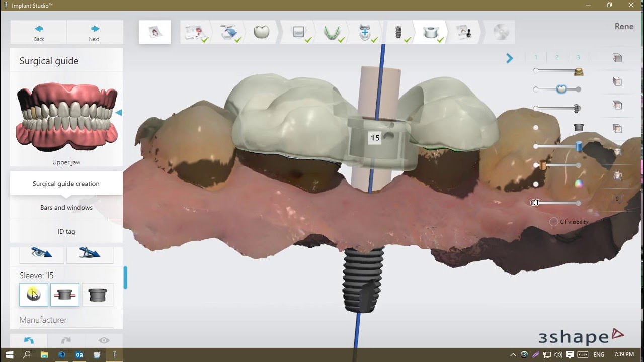Click the rainbow color texture icon
644x362 pixels.
point(579,184)
